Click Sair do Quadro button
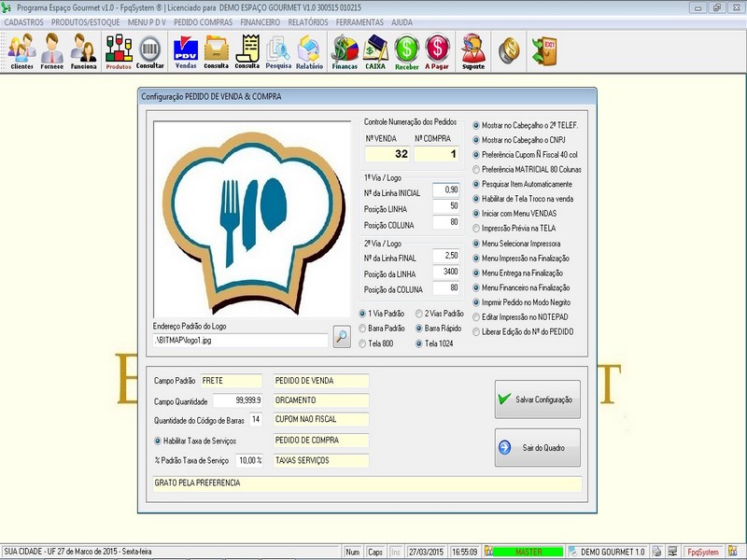The height and width of the screenshot is (560, 747). (538, 448)
